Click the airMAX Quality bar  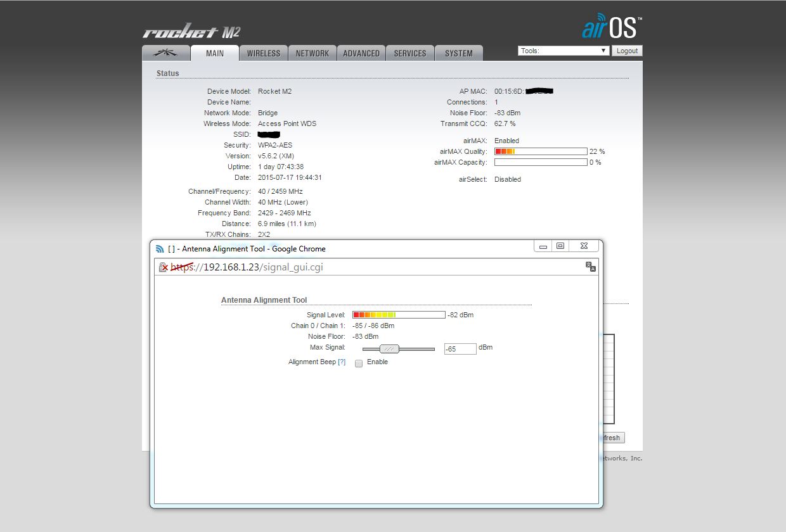pos(541,151)
